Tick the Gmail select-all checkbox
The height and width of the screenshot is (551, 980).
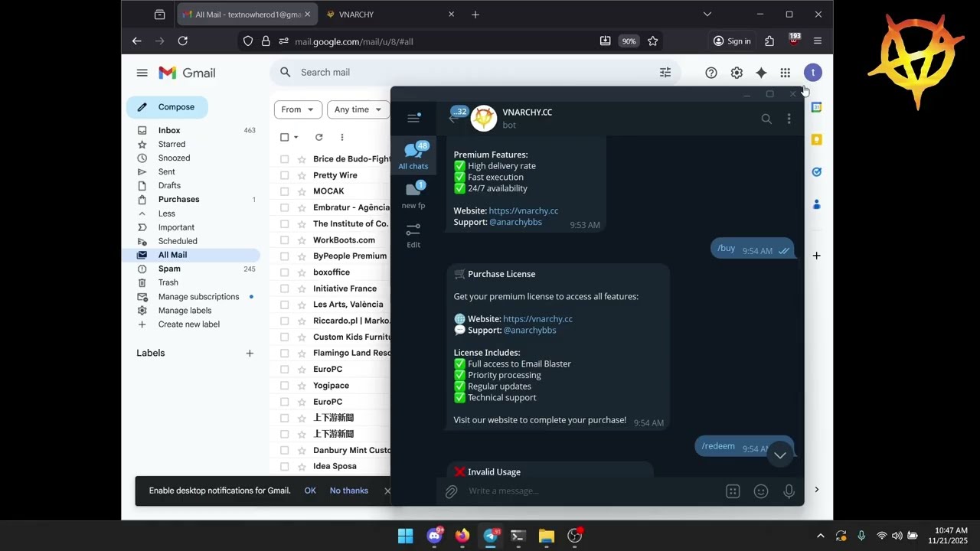click(285, 137)
